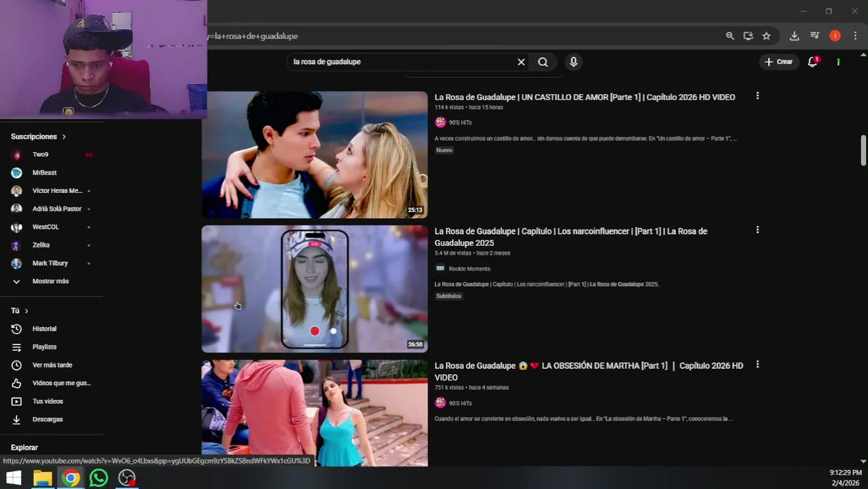Screen dimensions: 868x489
Task: Expand the Suscripciones section
Action: tap(39, 137)
